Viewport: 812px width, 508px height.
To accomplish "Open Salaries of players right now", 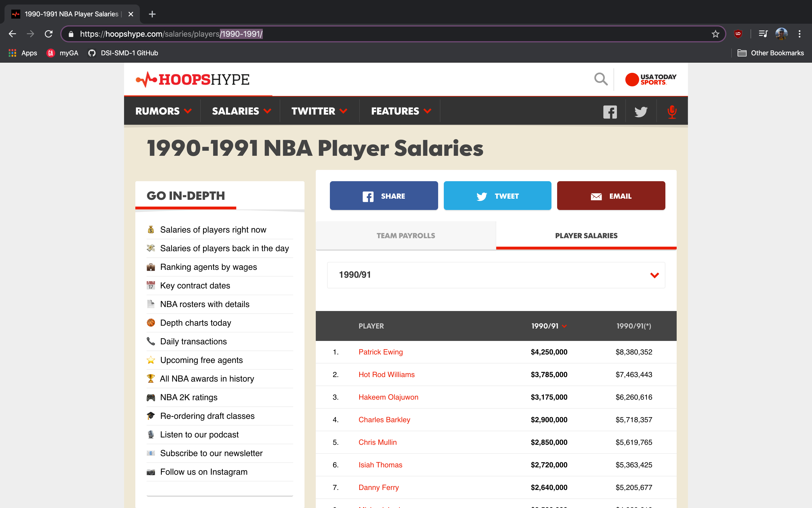I will click(x=213, y=230).
